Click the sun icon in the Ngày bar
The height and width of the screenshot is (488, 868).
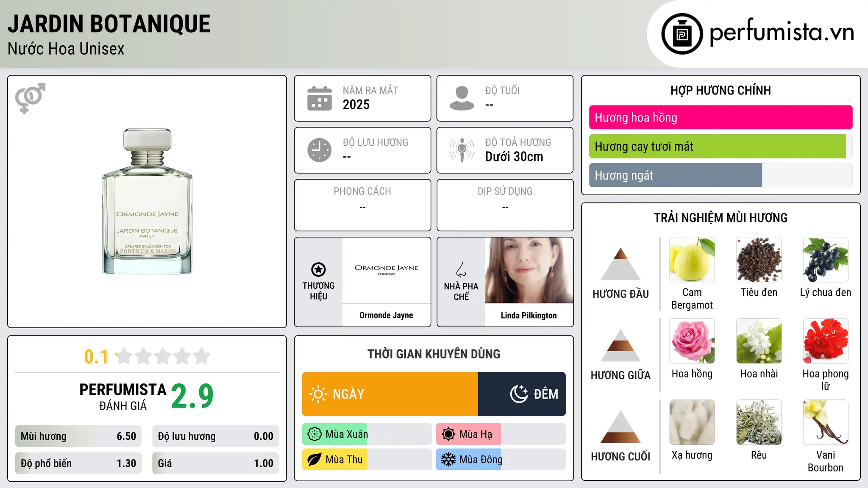click(318, 394)
